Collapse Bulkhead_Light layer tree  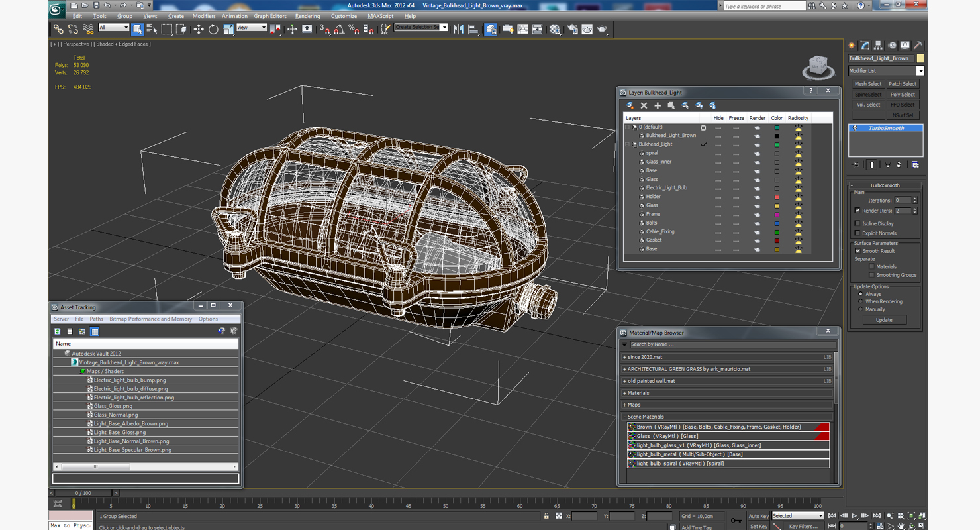628,144
